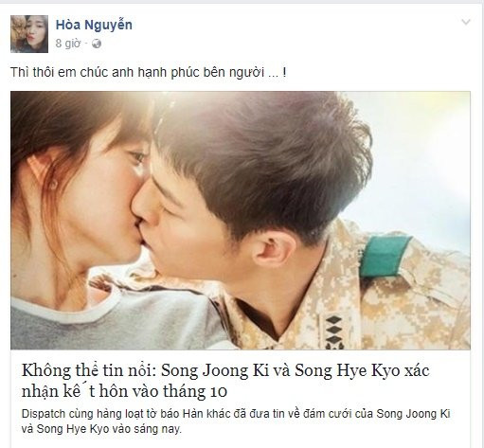The height and width of the screenshot is (448, 484).
Task: Click the rank insignia on uniform collar
Action: [x=334, y=333]
